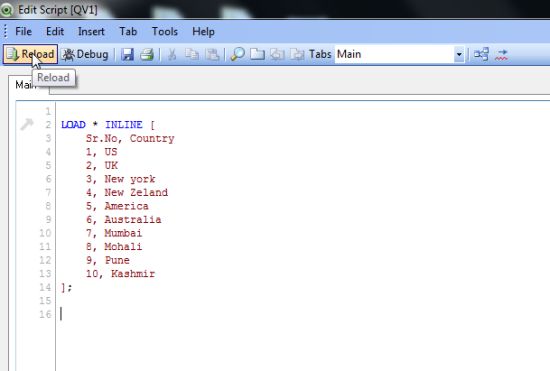The image size is (550, 371).
Task: Click the '4, New Zeland' line
Action: click(127, 193)
